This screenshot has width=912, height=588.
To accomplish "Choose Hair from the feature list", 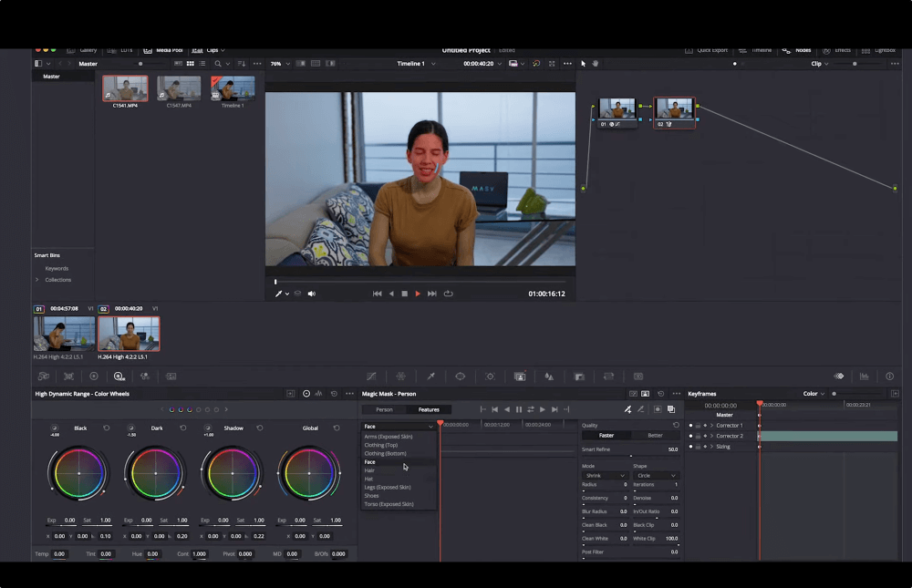I will click(399, 470).
